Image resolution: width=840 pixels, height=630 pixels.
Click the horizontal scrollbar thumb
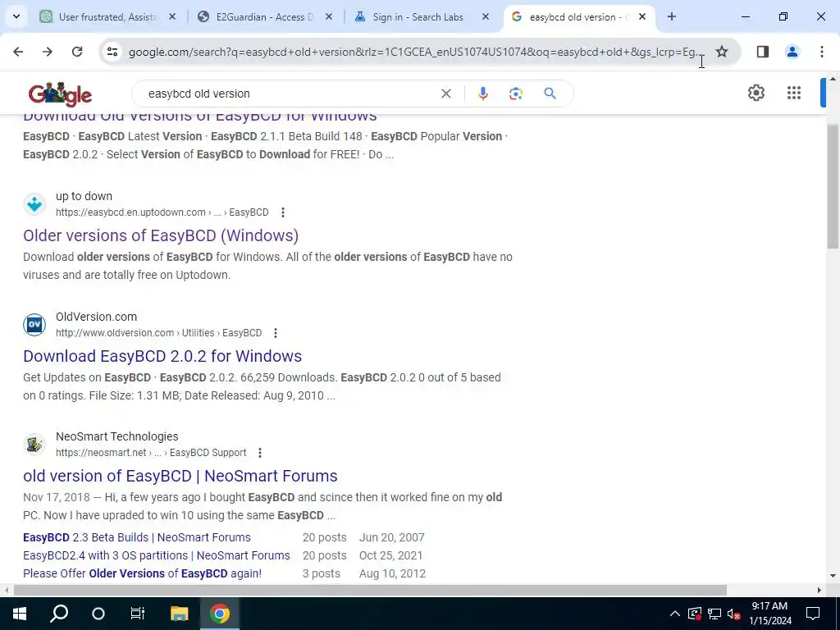[x=370, y=591]
